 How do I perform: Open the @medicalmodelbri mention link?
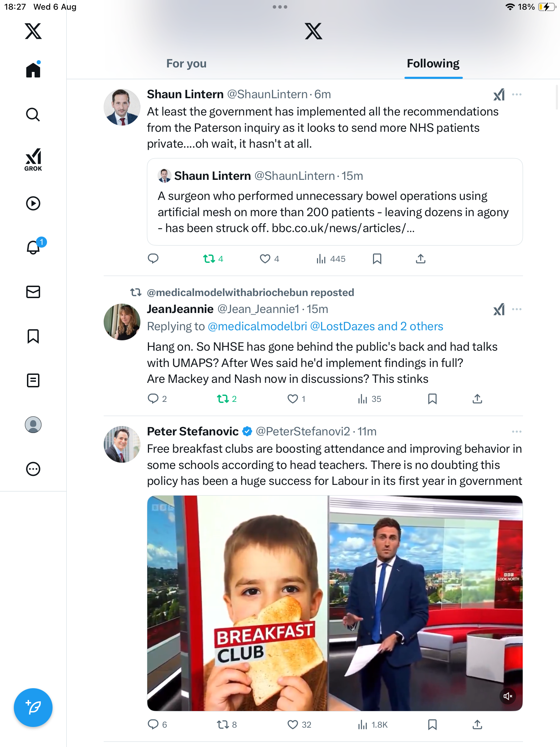(x=257, y=326)
